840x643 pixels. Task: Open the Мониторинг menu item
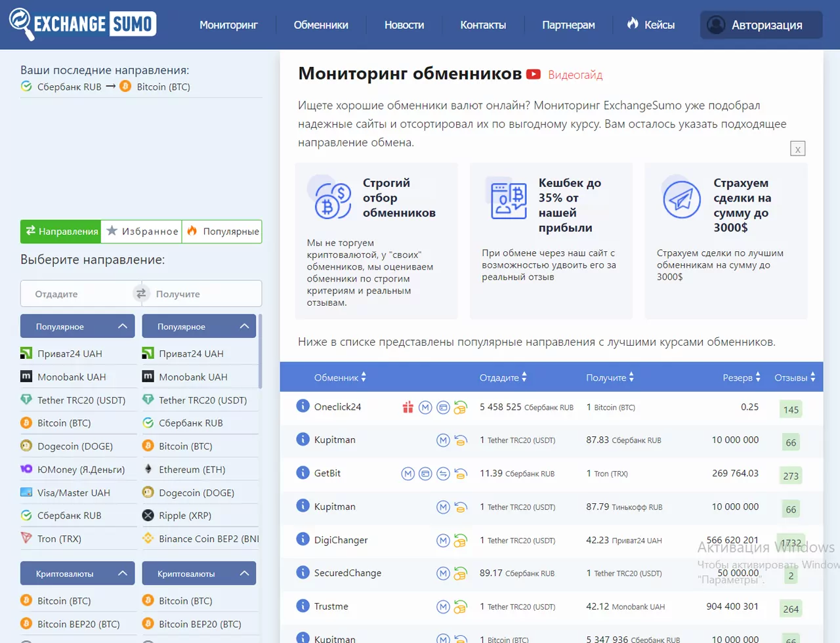pyautogui.click(x=228, y=25)
